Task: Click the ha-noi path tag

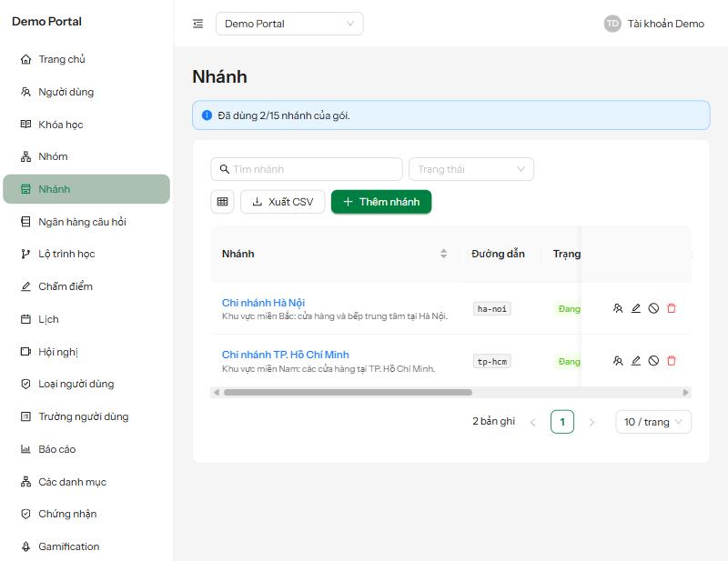Action: [491, 309]
